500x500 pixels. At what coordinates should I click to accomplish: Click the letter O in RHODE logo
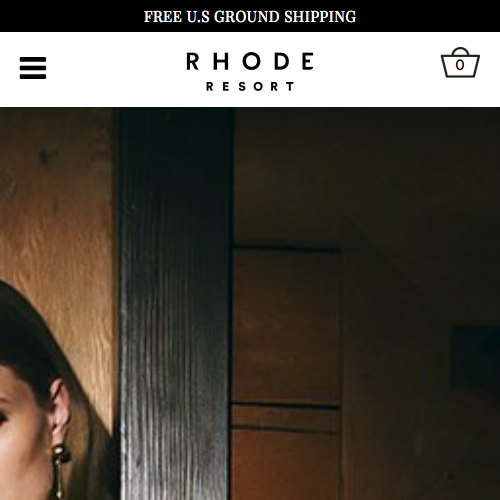coord(251,61)
